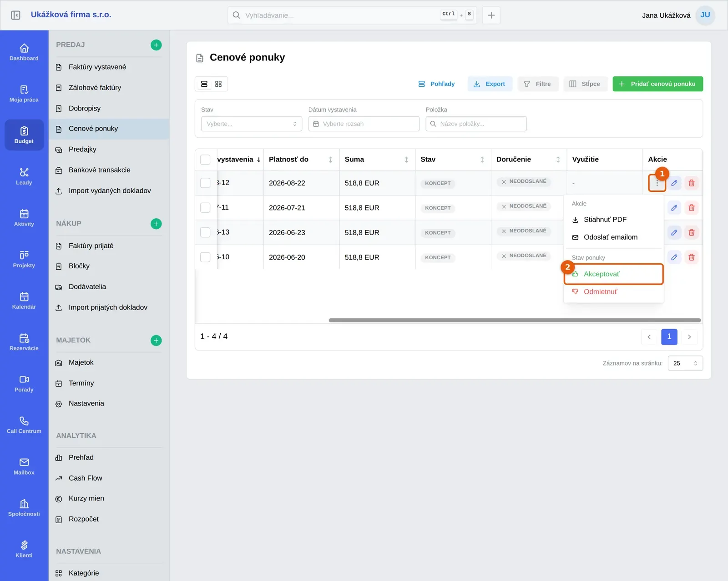This screenshot has height=581, width=728.
Task: Select Akceptovať in the actions menu
Action: [x=613, y=274]
